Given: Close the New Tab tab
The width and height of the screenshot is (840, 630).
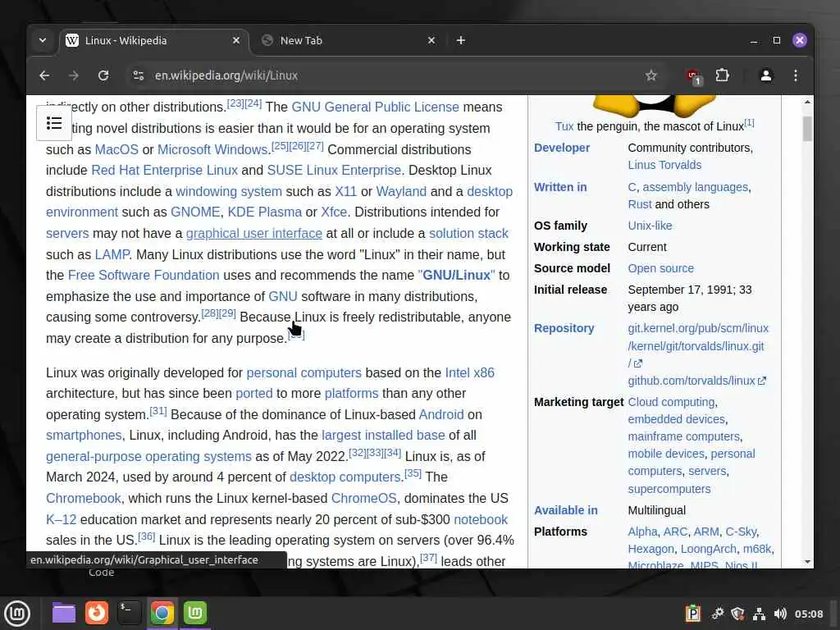Looking at the screenshot, I should pos(431,40).
